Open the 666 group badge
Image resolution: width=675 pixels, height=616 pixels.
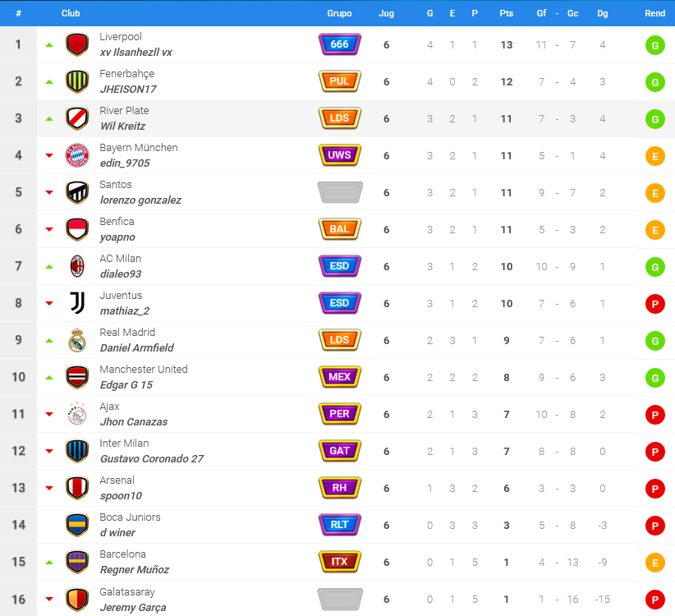tap(340, 44)
